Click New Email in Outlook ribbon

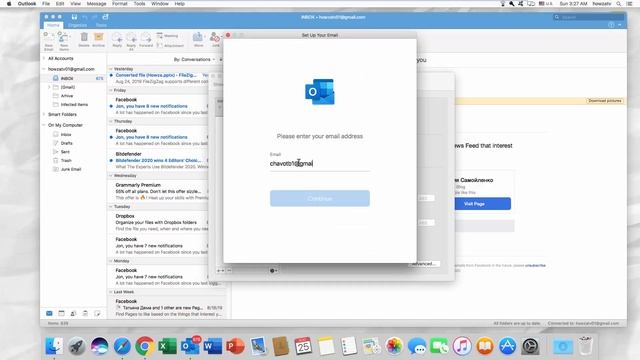click(49, 41)
